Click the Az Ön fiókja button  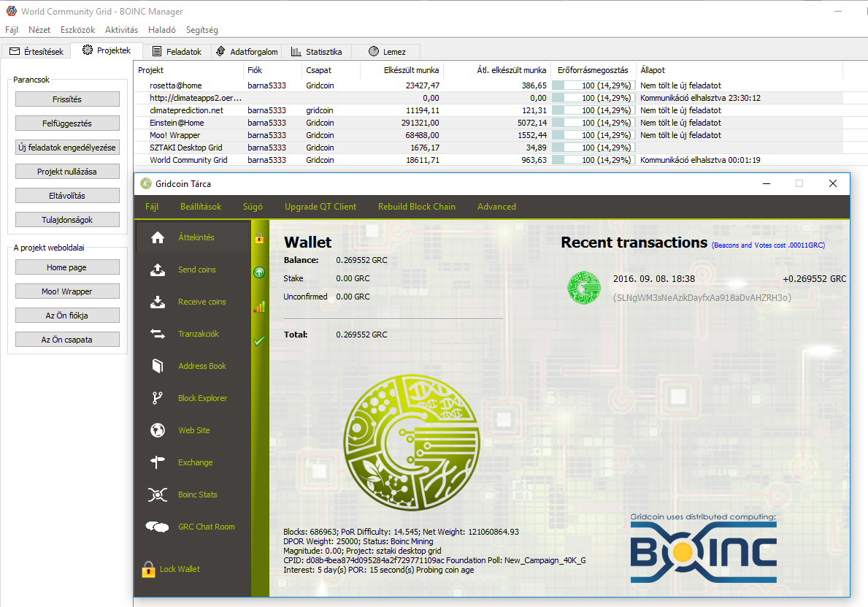[68, 316]
